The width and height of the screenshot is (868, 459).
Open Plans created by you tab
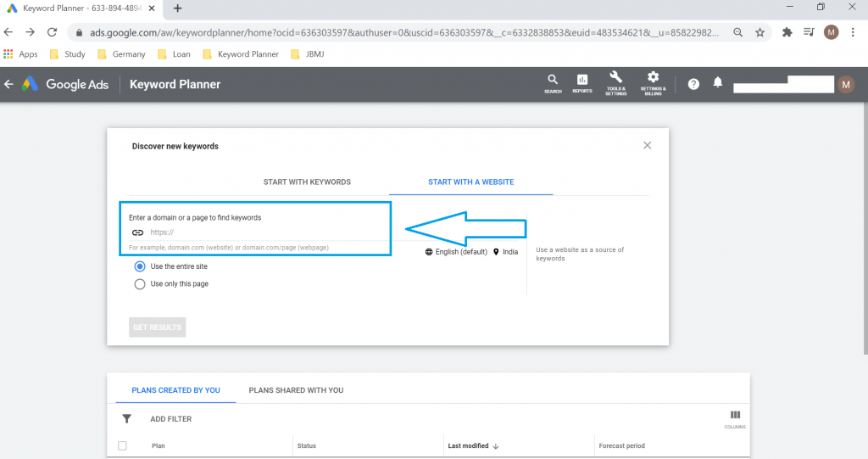coord(176,390)
